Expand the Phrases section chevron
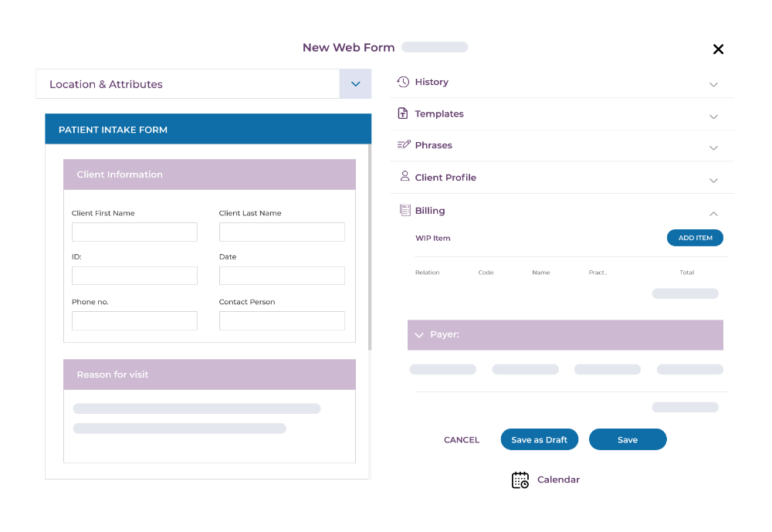This screenshot has height=532, width=772. pos(713,148)
